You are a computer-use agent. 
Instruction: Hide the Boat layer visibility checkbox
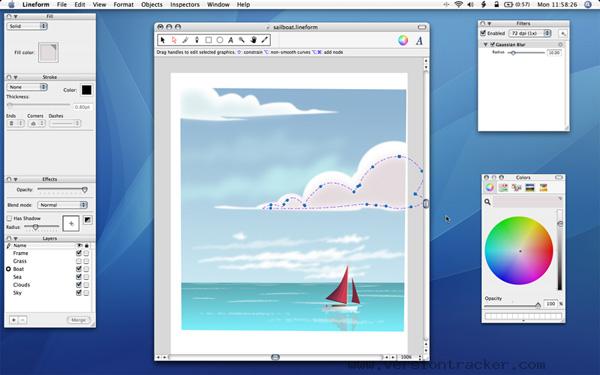[x=79, y=269]
